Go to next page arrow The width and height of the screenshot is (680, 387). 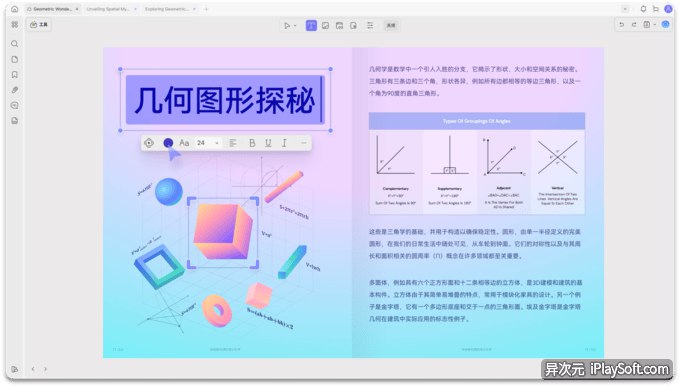(x=45, y=369)
